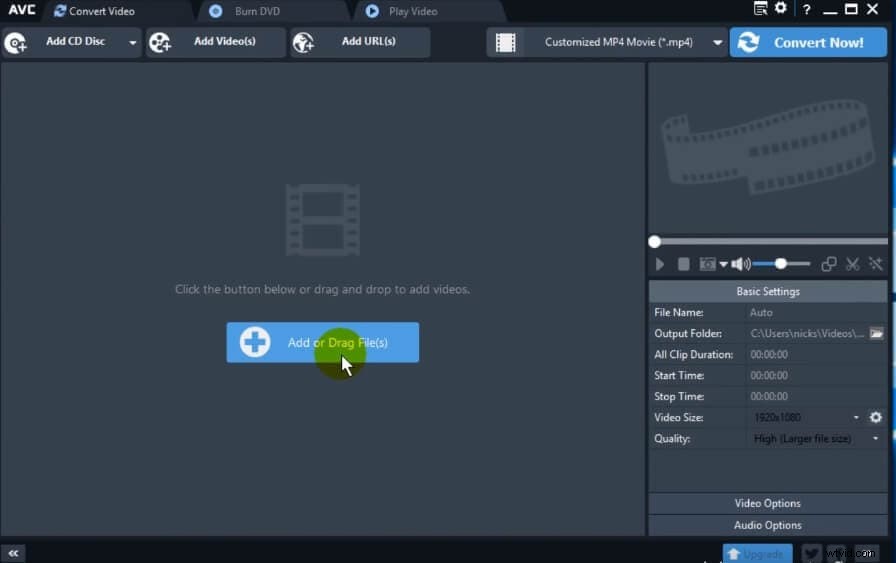Switch to the Convert Video tab
Screen dimensions: 896x563
pos(94,11)
